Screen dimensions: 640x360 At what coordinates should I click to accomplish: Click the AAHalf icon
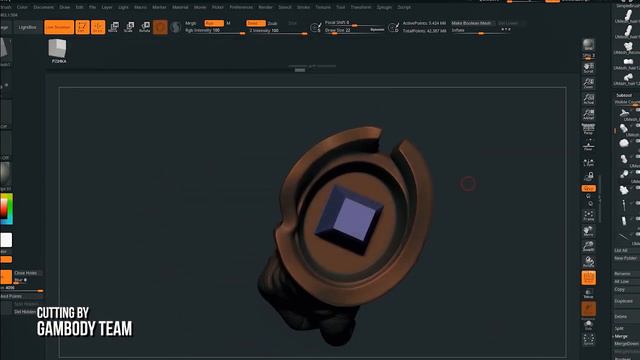pos(589,114)
